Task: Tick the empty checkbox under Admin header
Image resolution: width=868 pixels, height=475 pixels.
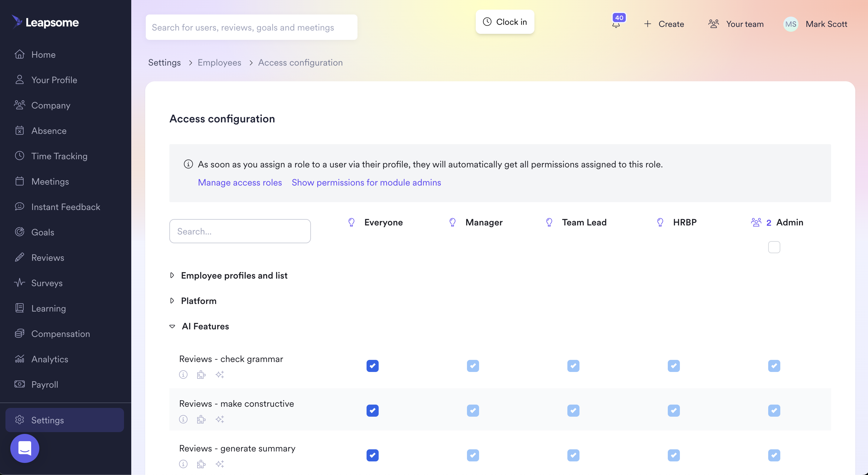Action: (x=774, y=247)
